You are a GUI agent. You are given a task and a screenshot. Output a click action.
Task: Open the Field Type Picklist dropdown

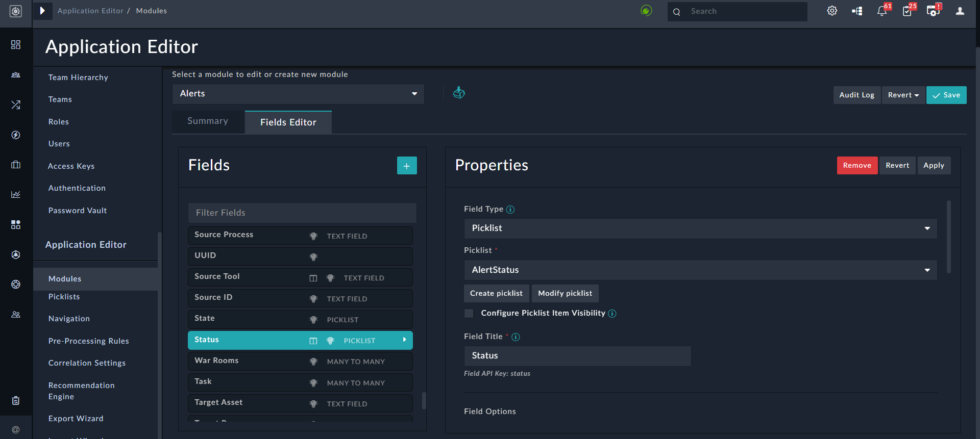click(x=700, y=228)
